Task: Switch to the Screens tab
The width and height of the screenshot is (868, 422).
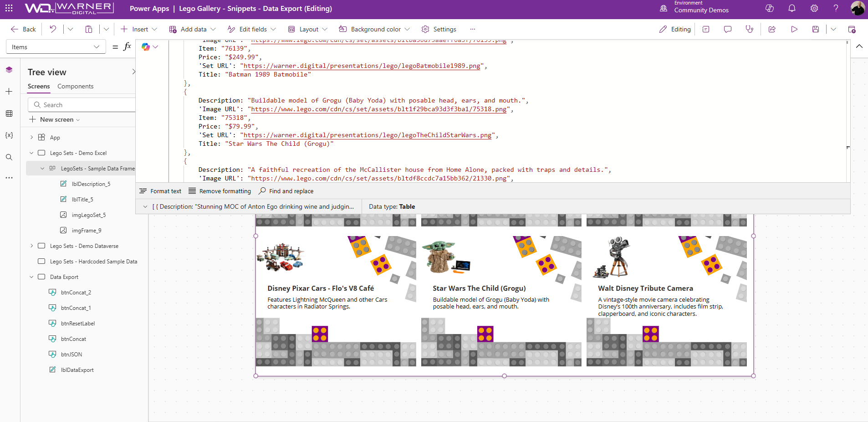Action: click(39, 86)
